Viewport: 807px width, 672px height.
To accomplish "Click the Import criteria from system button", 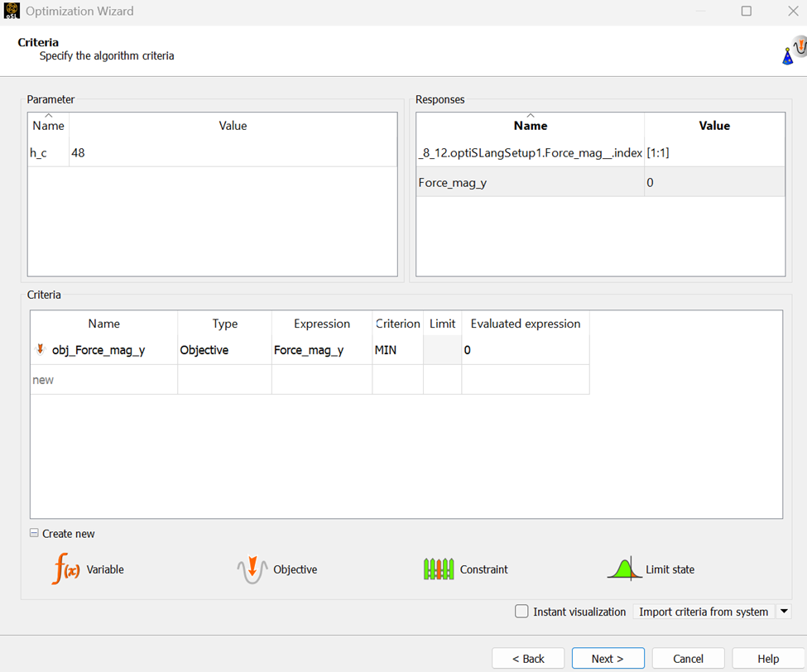I will (704, 612).
